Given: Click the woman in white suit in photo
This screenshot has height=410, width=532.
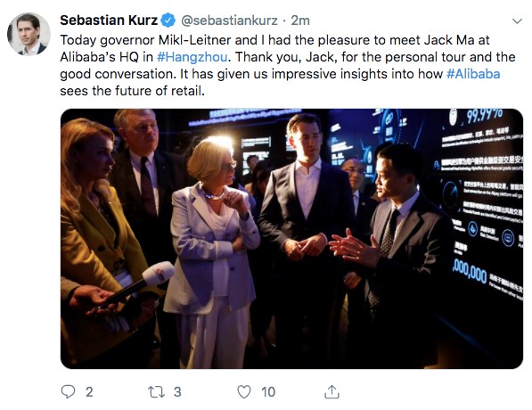Looking at the screenshot, I should [212, 251].
